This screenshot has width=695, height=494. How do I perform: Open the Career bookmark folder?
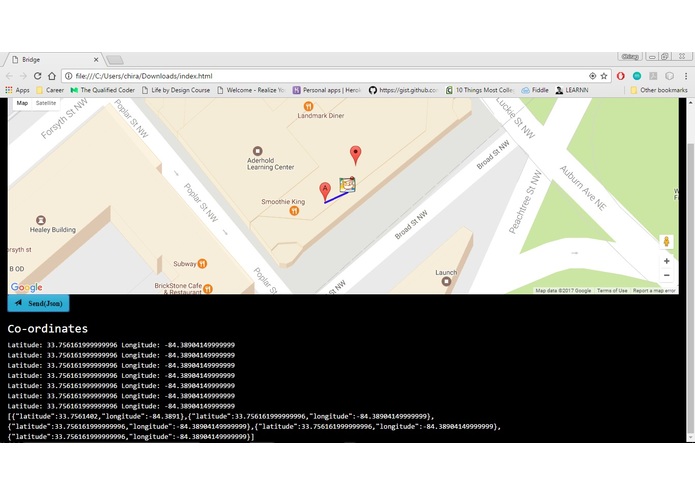(x=50, y=90)
